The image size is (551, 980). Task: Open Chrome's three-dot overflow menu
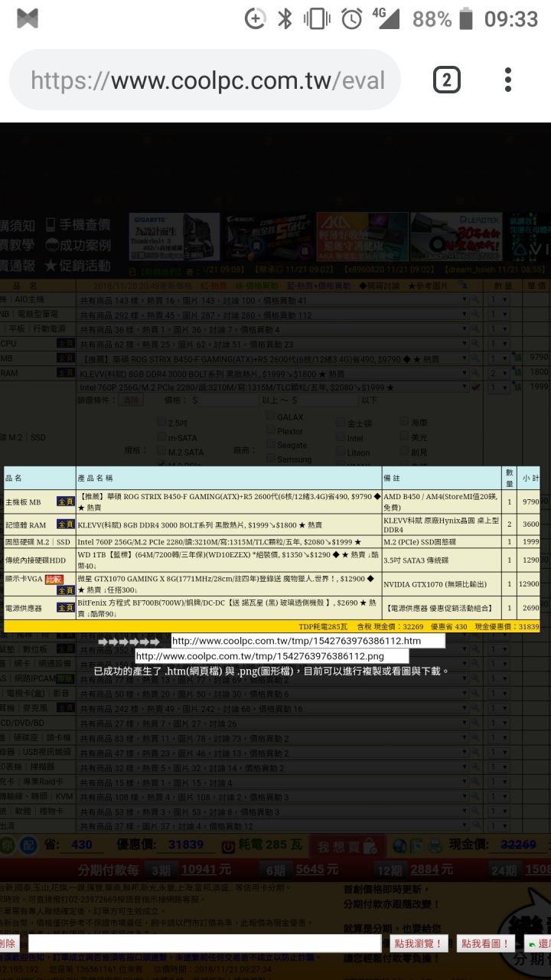click(507, 80)
